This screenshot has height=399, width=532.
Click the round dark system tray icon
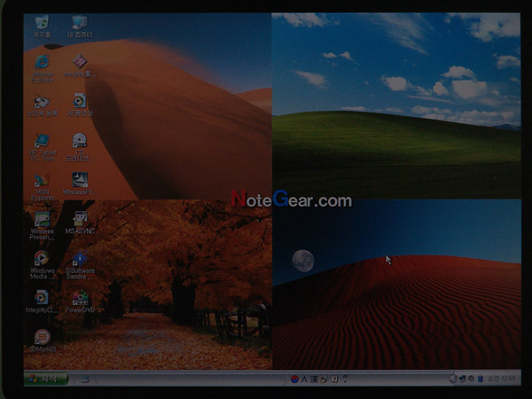pyautogui.click(x=471, y=379)
